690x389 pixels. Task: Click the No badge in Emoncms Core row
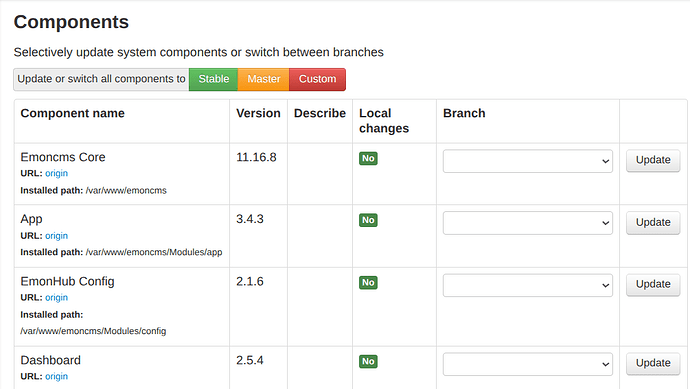(x=368, y=158)
